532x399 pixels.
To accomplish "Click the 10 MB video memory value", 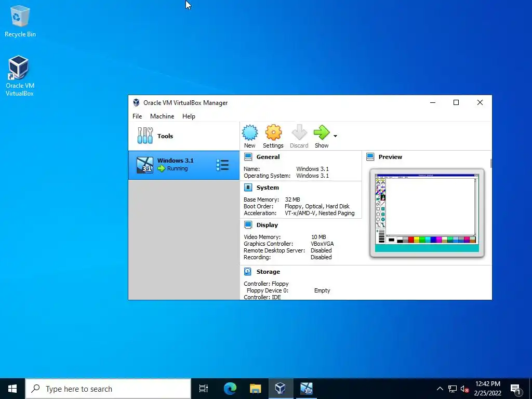I will [x=318, y=237].
